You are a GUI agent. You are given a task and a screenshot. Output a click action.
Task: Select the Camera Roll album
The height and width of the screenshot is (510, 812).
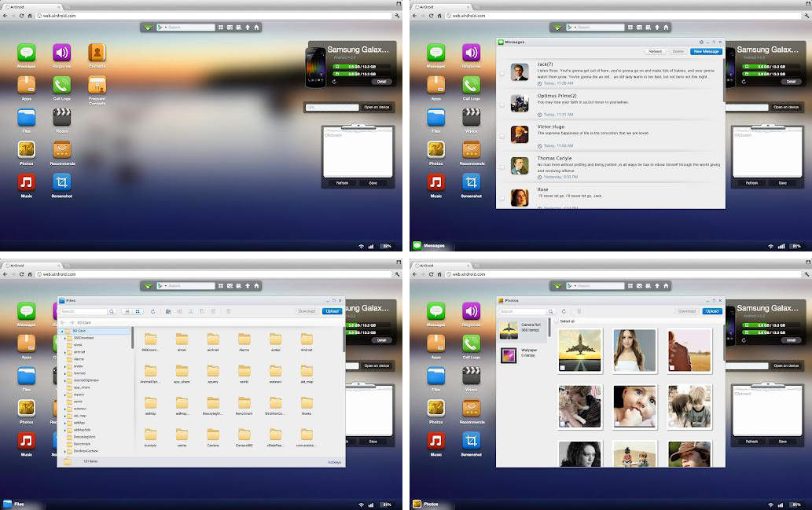pyautogui.click(x=522, y=329)
